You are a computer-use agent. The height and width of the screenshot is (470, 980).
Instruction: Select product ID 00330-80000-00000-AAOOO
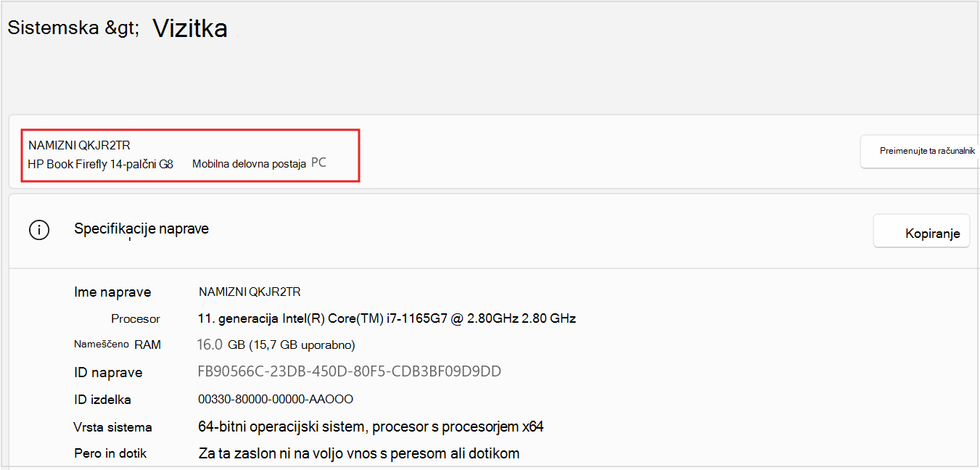pyautogui.click(x=276, y=400)
